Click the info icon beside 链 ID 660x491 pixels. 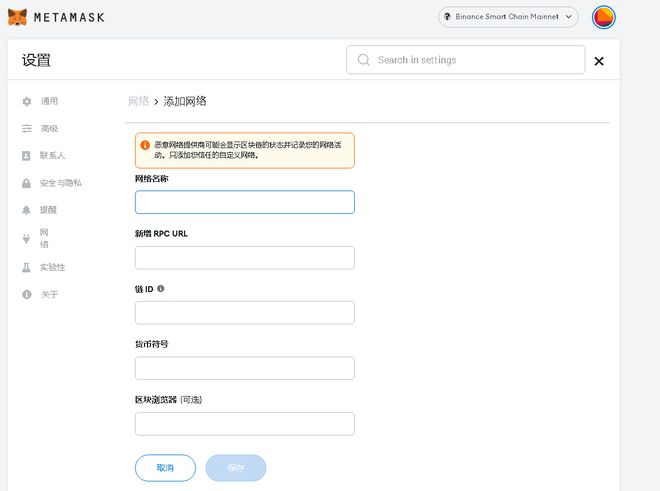160,288
